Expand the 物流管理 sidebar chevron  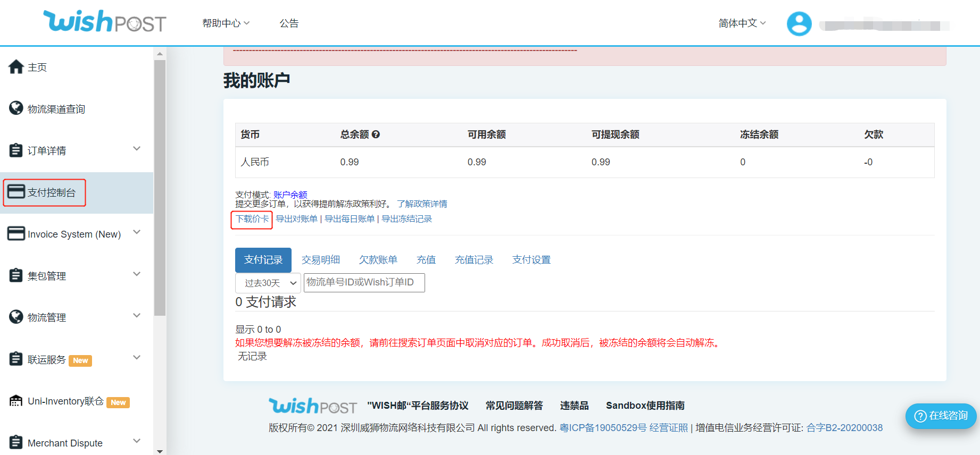pyautogui.click(x=137, y=315)
